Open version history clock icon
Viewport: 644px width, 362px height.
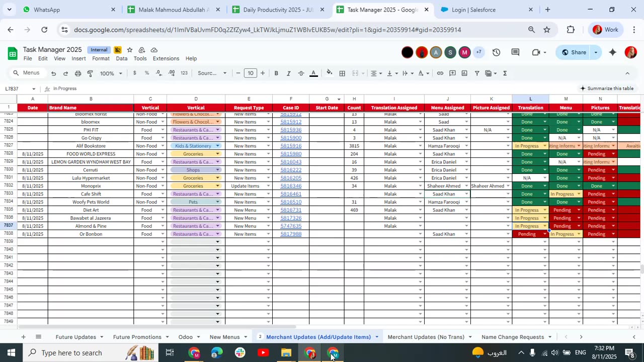(x=497, y=52)
